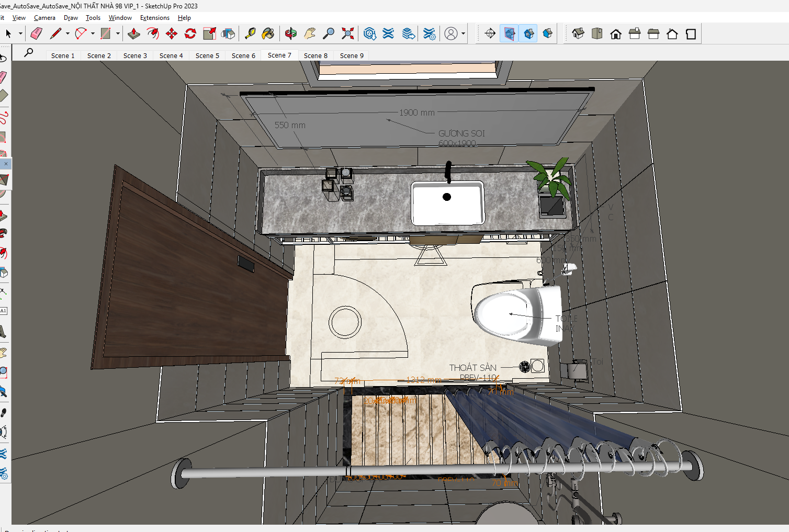Select the active Scene 7 tab
789x532 pixels.
point(279,55)
